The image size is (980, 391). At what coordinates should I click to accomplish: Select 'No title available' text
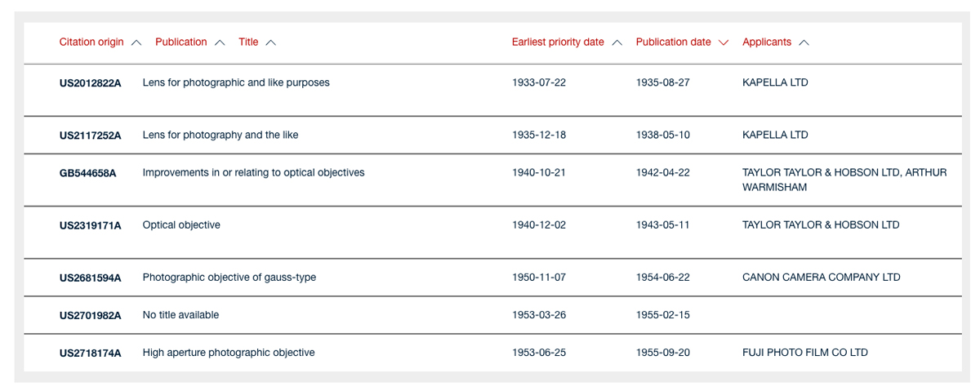coord(181,314)
